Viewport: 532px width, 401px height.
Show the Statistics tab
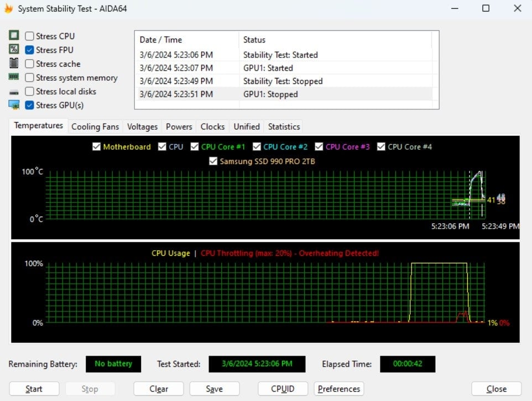[x=284, y=127]
